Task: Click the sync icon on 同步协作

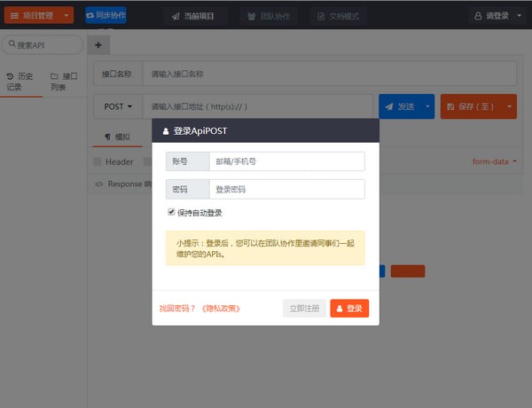Action: pos(90,15)
